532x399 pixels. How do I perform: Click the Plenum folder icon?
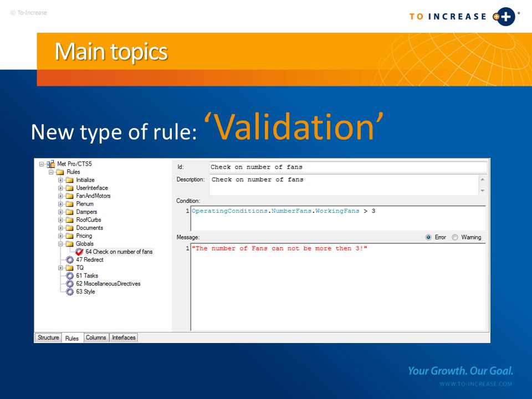click(70, 204)
